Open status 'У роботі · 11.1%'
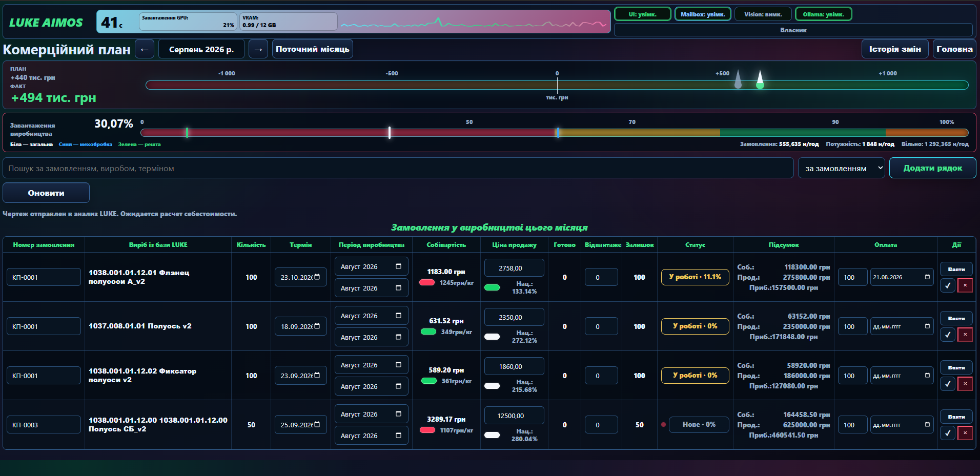980x476 pixels. coord(695,277)
